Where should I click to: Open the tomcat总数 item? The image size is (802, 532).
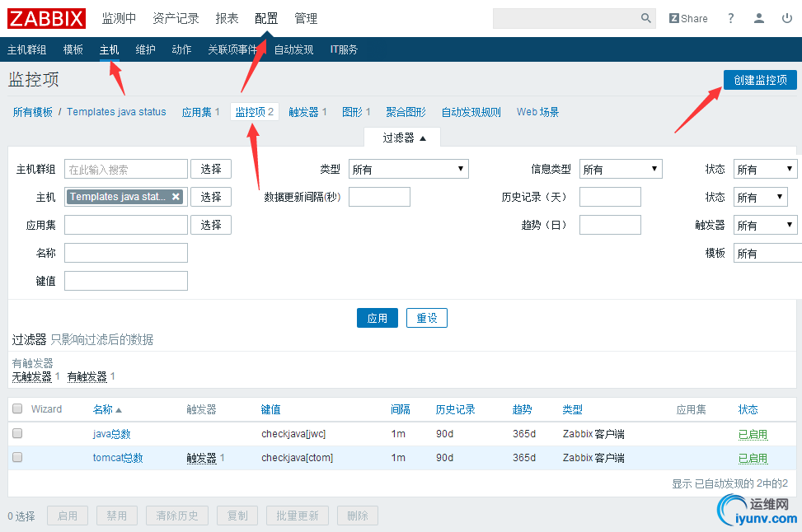(x=118, y=458)
